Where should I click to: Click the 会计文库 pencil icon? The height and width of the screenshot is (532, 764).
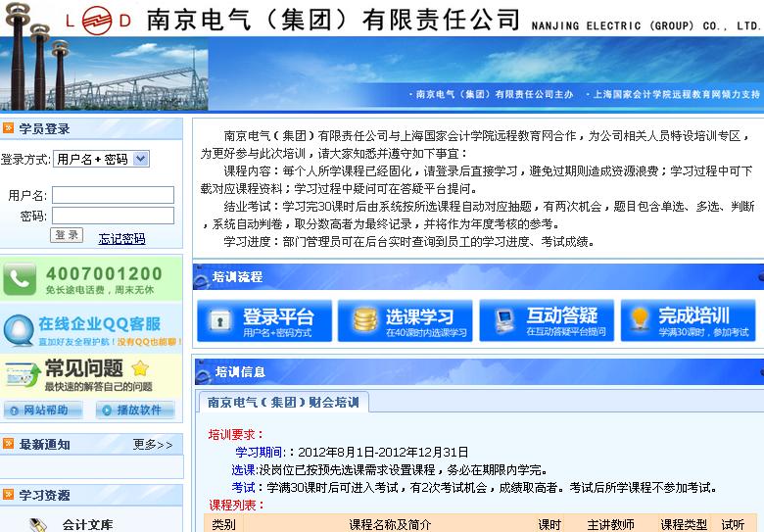pyautogui.click(x=38, y=525)
